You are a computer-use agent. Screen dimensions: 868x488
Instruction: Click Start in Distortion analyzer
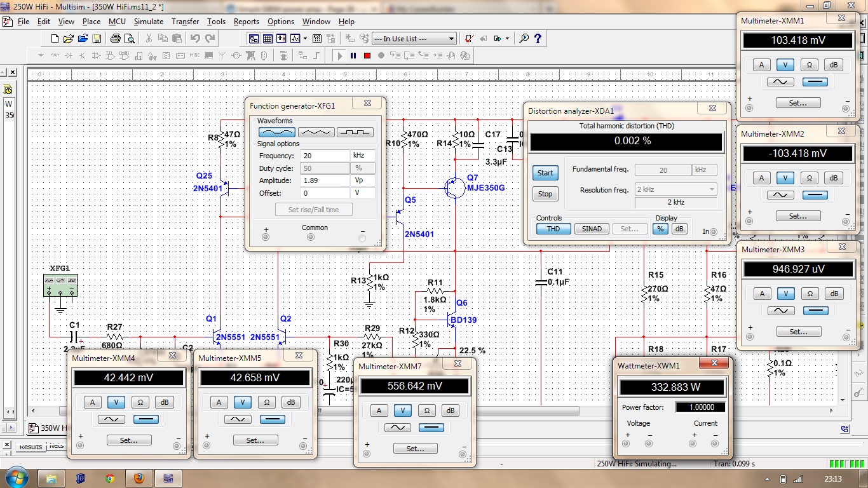545,173
